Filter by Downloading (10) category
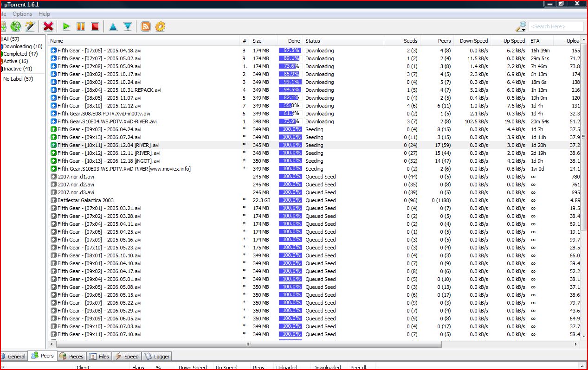The height and width of the screenshot is (370, 588). click(x=23, y=46)
